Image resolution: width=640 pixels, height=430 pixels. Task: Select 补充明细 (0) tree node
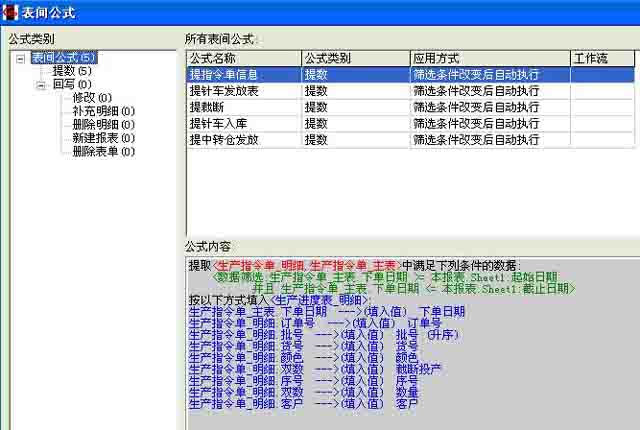pyautogui.click(x=103, y=111)
